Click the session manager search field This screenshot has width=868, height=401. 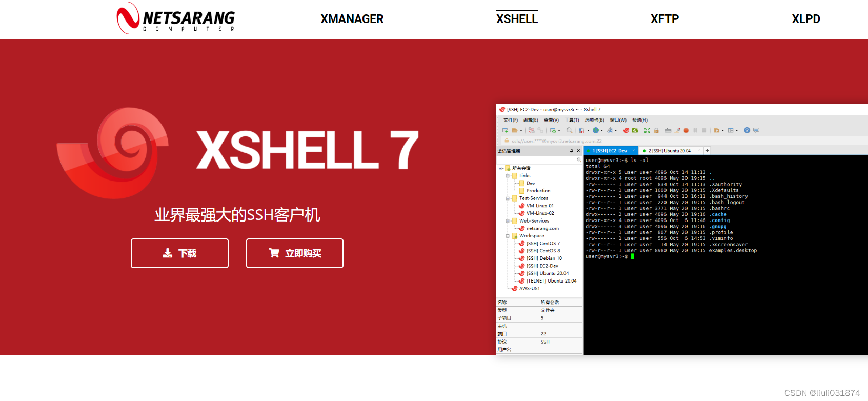(539, 160)
